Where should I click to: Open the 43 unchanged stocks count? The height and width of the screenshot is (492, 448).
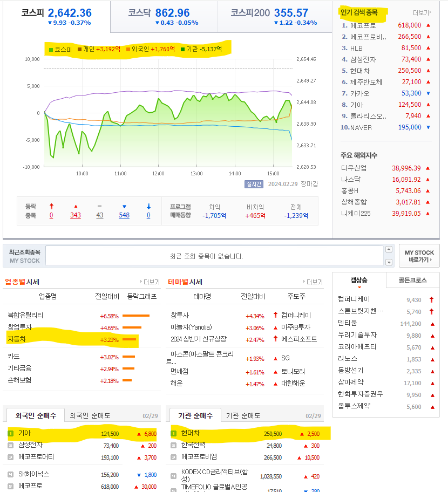click(99, 215)
